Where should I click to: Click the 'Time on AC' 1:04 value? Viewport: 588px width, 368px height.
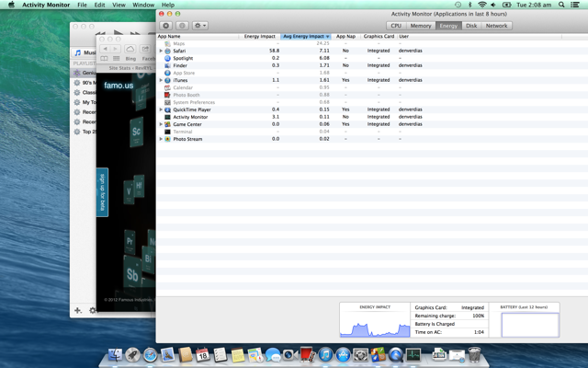tap(479, 332)
